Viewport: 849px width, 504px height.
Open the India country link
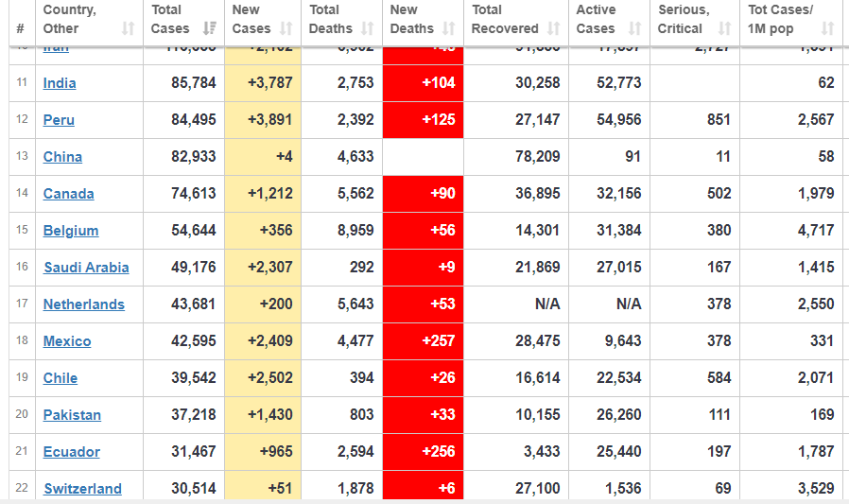[x=60, y=83]
